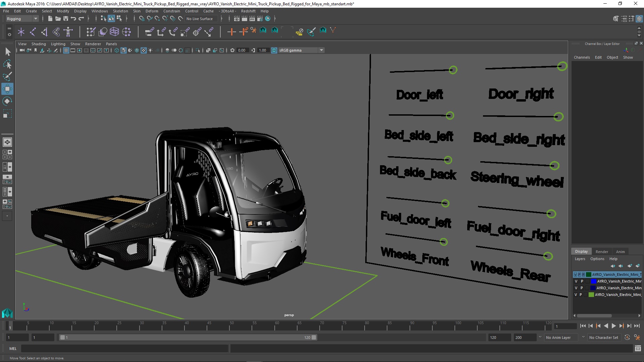Open Render Settings clapper-gear icon
Image resolution: width=644 pixels, height=362 pixels.
point(260,19)
